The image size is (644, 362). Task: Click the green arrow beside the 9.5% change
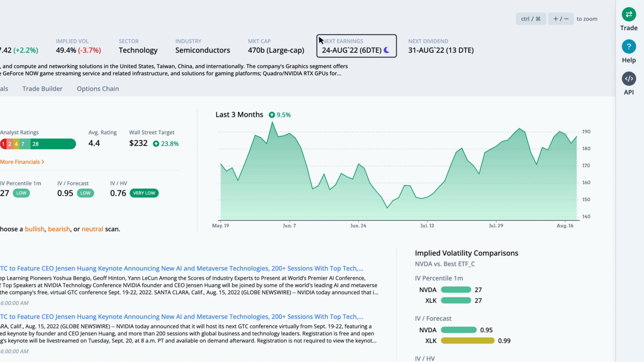tap(272, 114)
